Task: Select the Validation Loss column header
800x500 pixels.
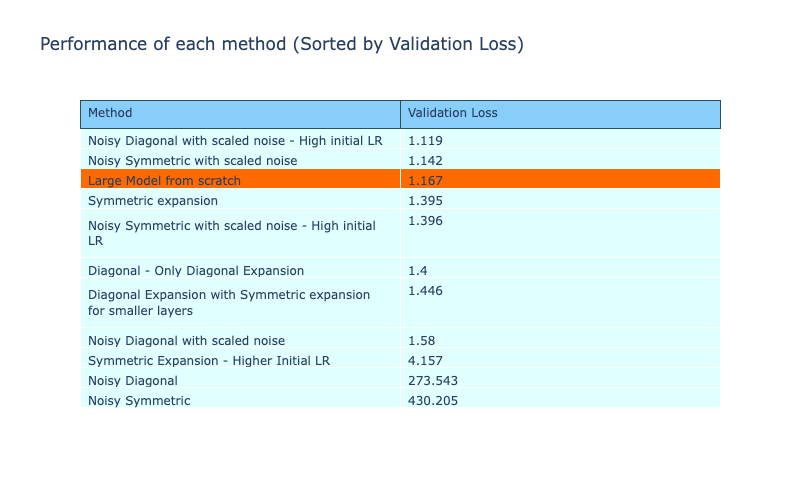Action: 452,113
